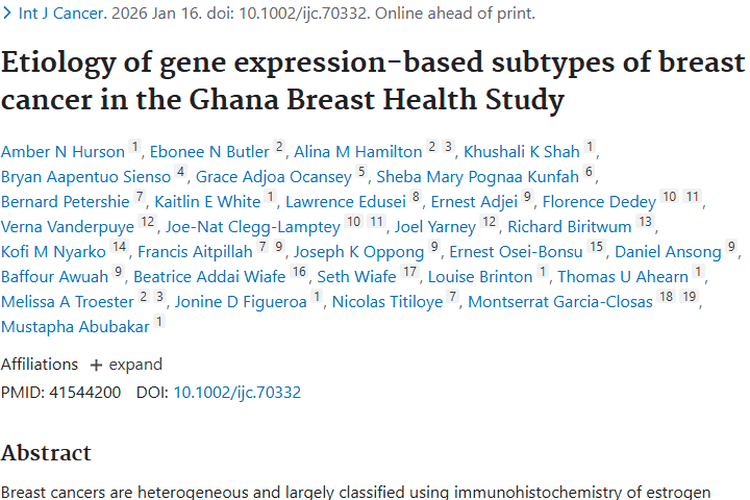Viewport: 750px width, 500px height.
Task: Open Bernard Petershie author link
Action: tap(65, 202)
